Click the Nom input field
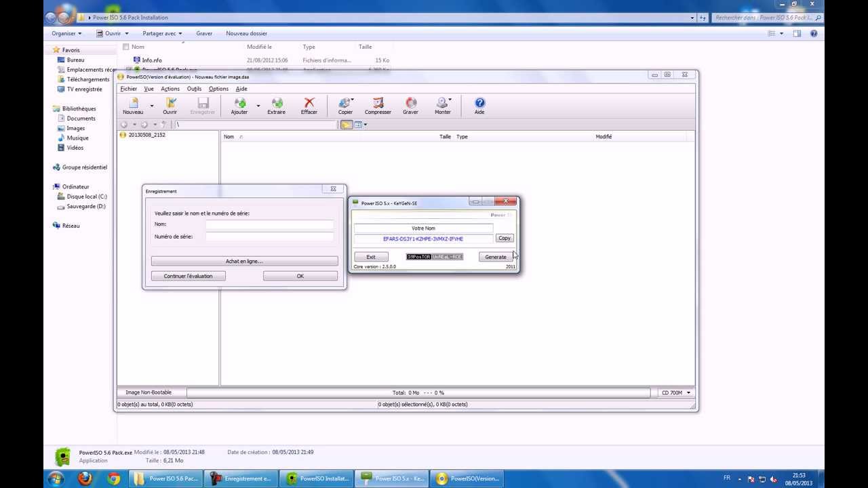The width and height of the screenshot is (868, 488). coord(269,224)
